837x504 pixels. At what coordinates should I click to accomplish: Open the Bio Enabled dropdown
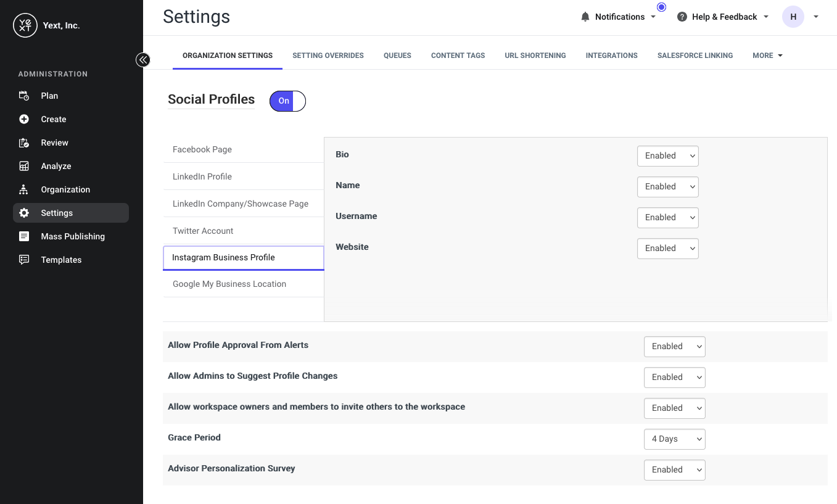click(x=667, y=156)
